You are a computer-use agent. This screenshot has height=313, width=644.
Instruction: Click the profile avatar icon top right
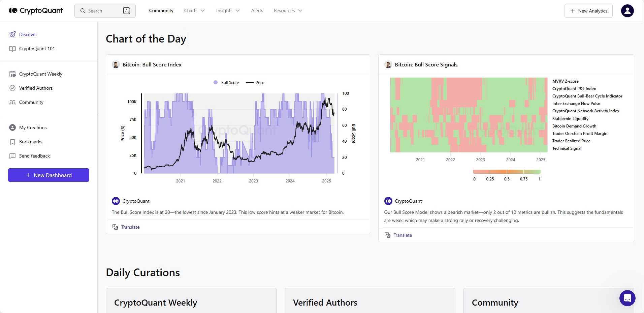(627, 10)
